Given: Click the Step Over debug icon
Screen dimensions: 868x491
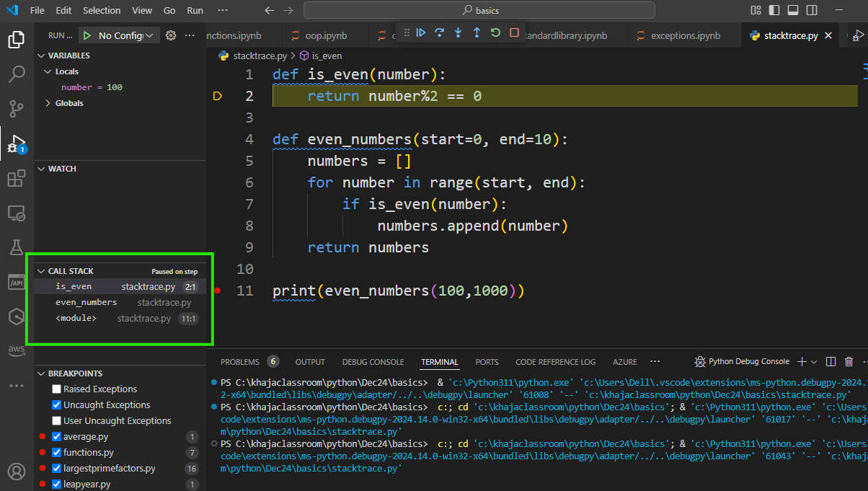Looking at the screenshot, I should pos(438,31).
